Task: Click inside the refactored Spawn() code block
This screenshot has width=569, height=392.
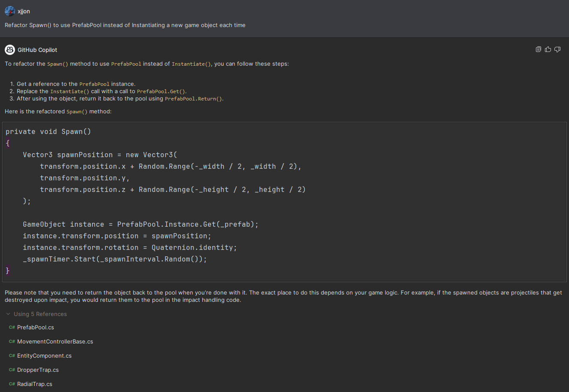Action: pos(172,201)
